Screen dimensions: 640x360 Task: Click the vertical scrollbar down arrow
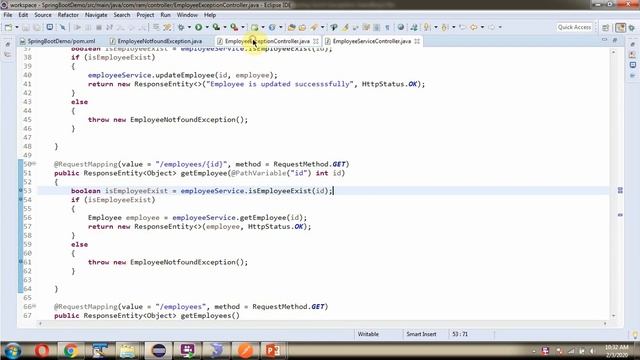coord(613,316)
